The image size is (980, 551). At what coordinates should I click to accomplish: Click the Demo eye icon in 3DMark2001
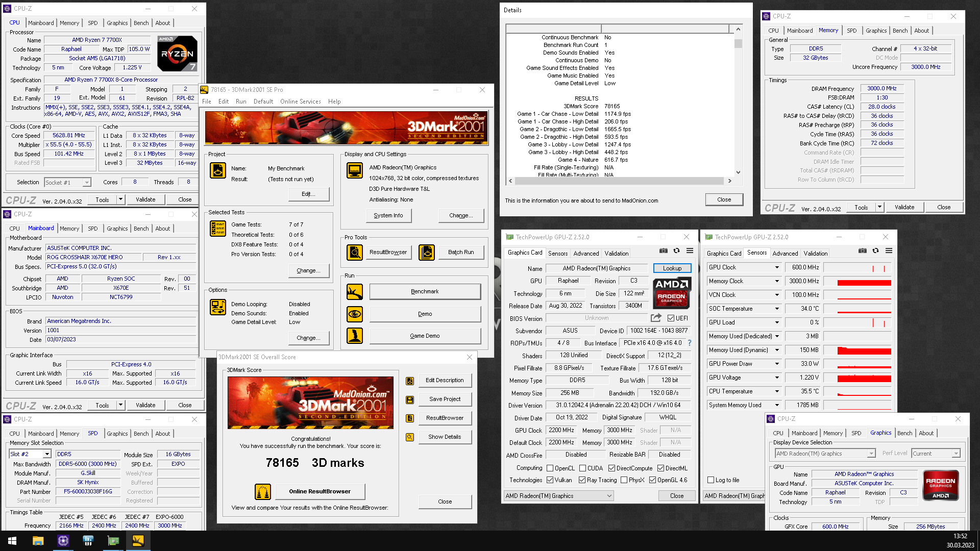point(355,314)
